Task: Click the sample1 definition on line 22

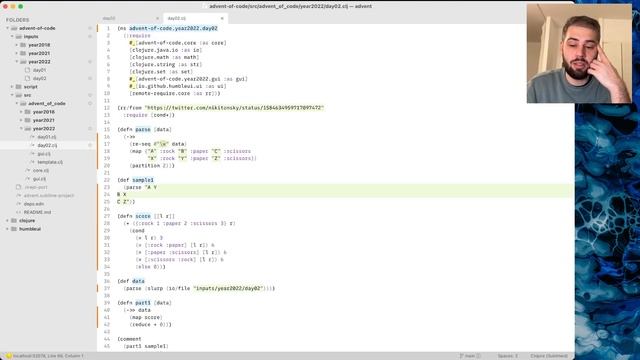Action: (x=143, y=180)
